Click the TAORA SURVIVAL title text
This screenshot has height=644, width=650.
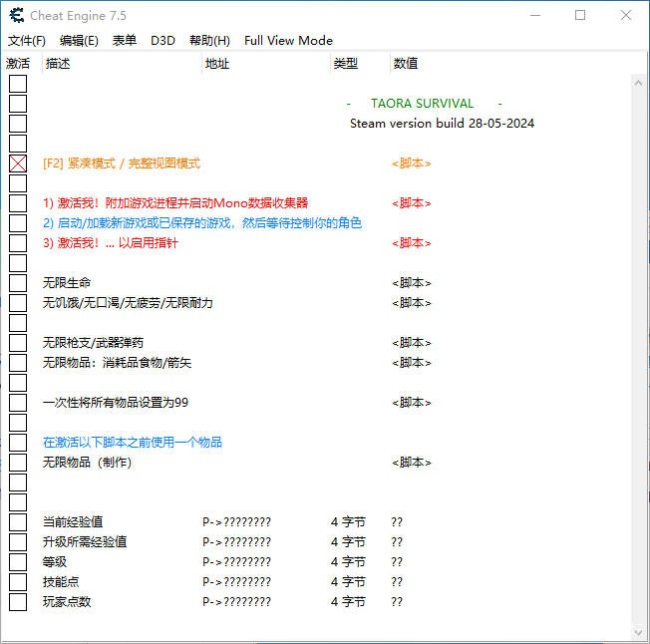422,104
